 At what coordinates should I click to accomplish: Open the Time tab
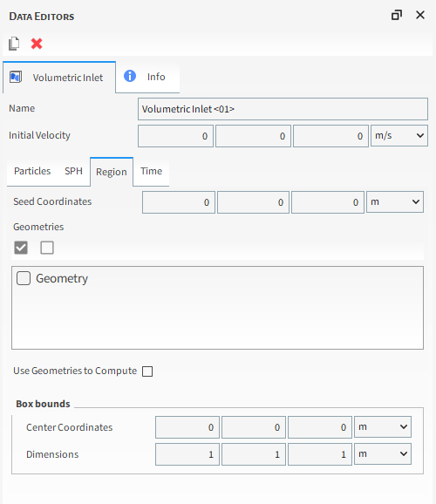(x=151, y=171)
